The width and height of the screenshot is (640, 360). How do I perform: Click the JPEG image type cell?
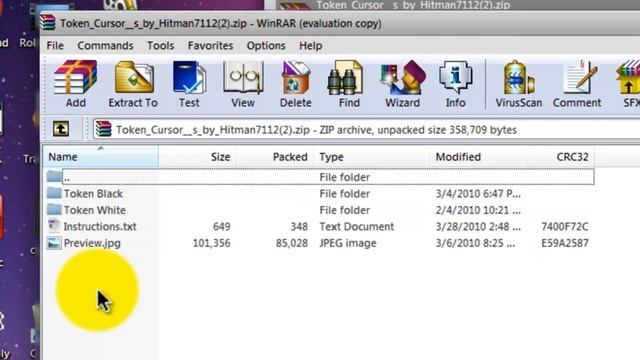[x=348, y=243]
